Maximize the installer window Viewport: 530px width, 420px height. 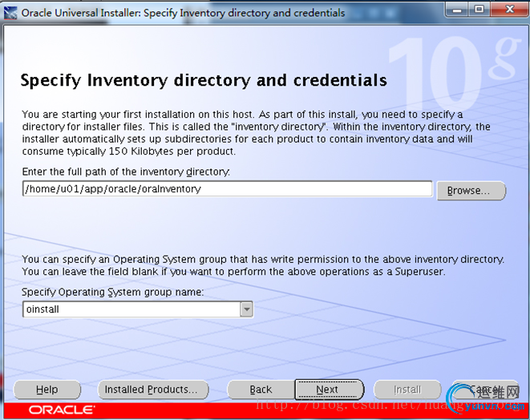click(x=479, y=10)
